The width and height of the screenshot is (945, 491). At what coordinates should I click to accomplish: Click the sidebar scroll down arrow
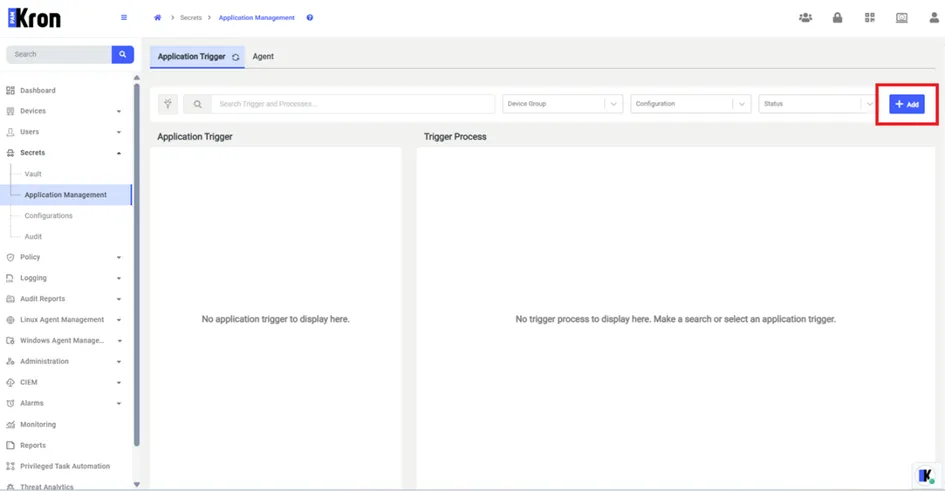[137, 484]
